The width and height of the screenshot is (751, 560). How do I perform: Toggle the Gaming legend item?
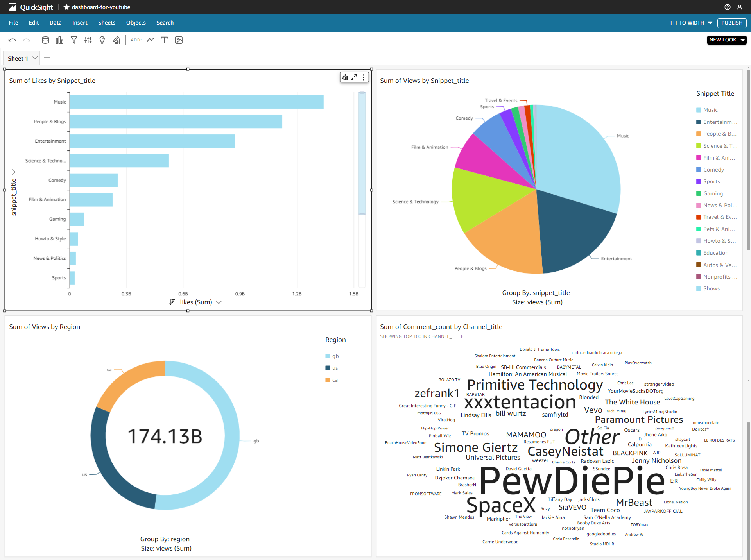[713, 193]
